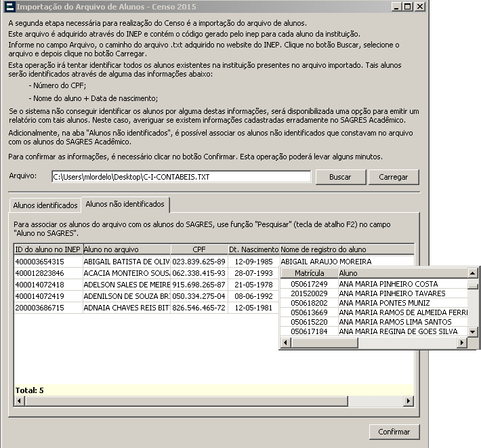Click the Carregar button
The image size is (481, 448).
click(x=394, y=177)
